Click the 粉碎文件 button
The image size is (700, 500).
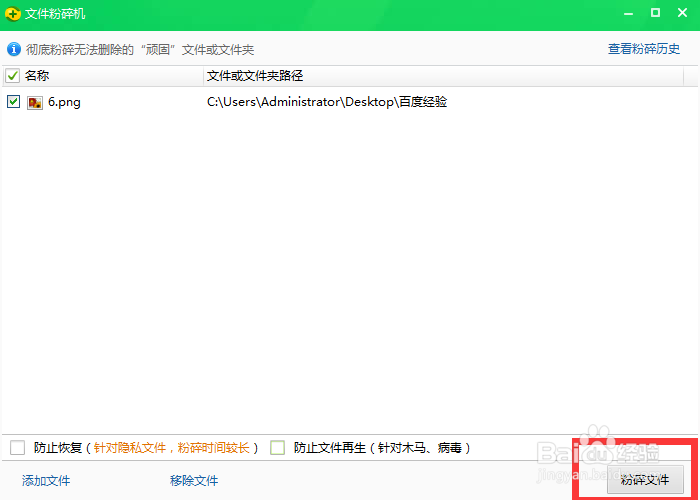point(645,480)
